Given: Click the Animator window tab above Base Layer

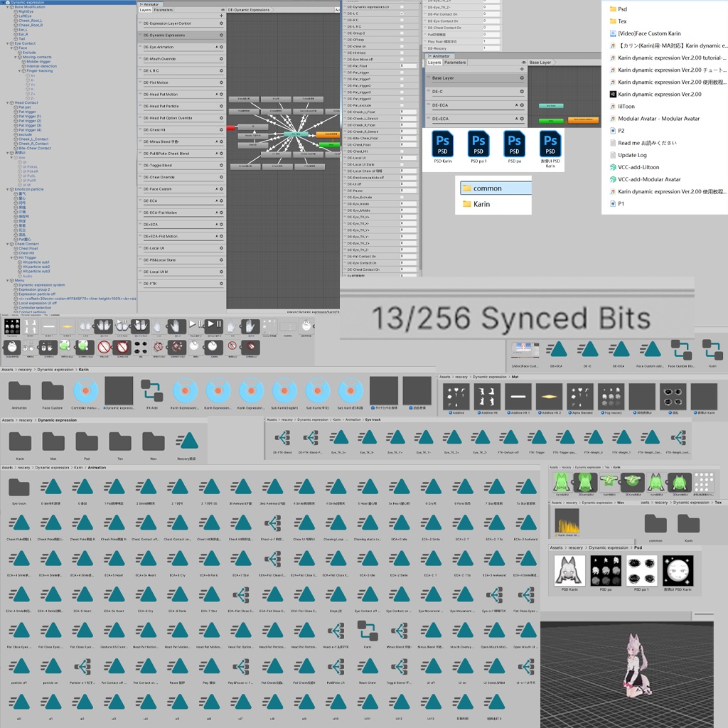Looking at the screenshot, I should pyautogui.click(x=439, y=55).
